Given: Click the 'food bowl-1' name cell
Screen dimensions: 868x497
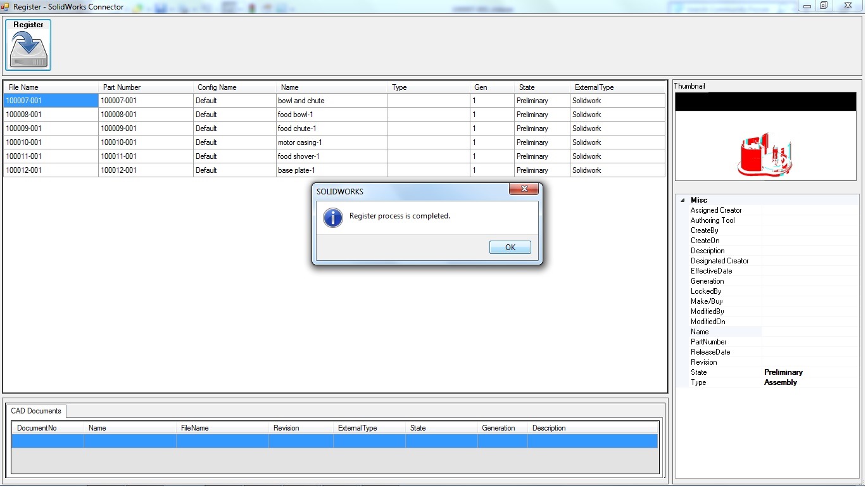Looking at the screenshot, I should click(x=332, y=115).
